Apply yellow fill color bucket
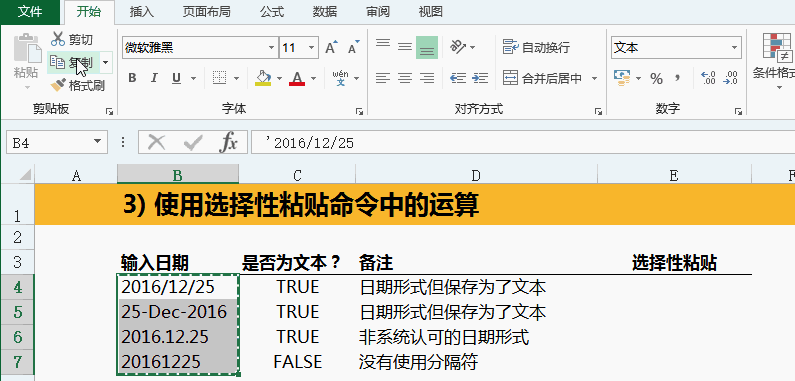Viewport: 795px width, 381px height. 263,78
